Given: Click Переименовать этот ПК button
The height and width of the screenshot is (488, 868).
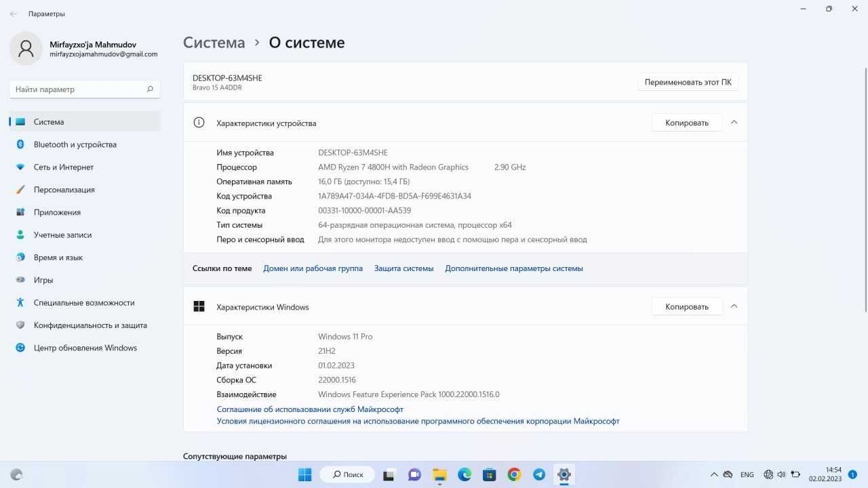Looking at the screenshot, I should point(688,82).
